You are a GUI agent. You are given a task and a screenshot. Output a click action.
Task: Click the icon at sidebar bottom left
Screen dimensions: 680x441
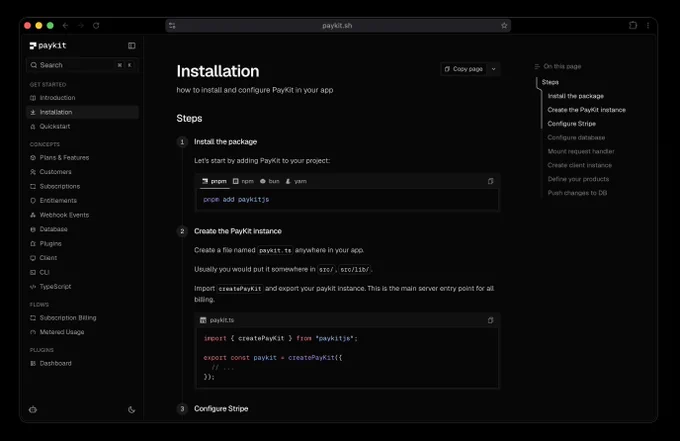click(33, 410)
